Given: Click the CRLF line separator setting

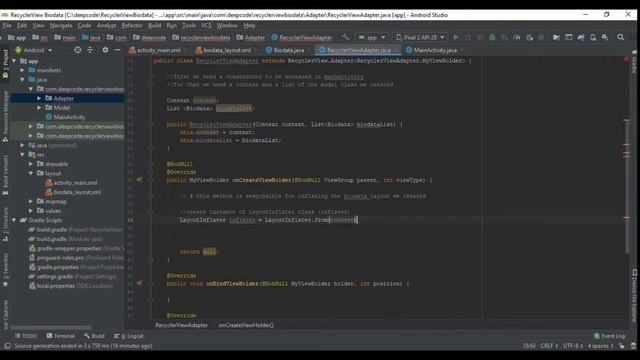Looking at the screenshot, I should click(x=549, y=346).
